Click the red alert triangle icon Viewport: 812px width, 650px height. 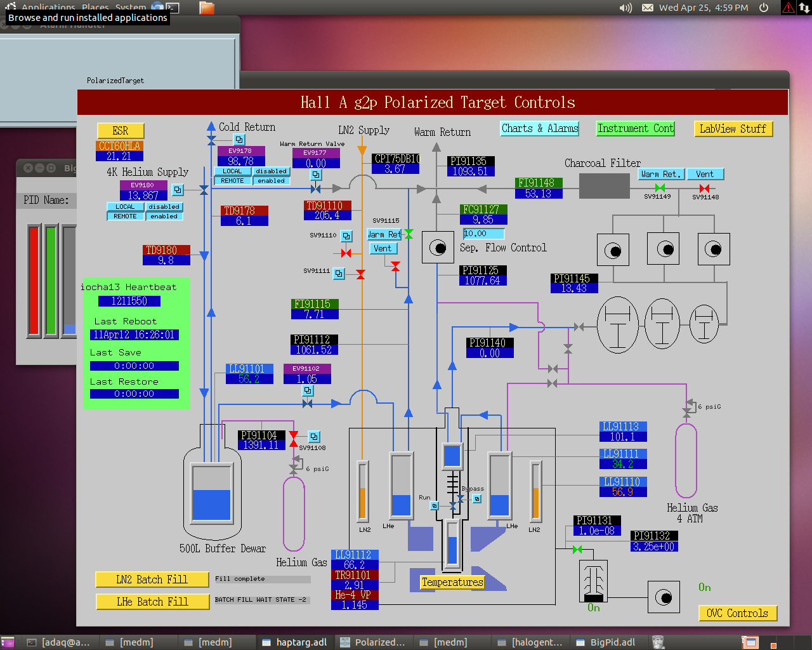click(789, 8)
